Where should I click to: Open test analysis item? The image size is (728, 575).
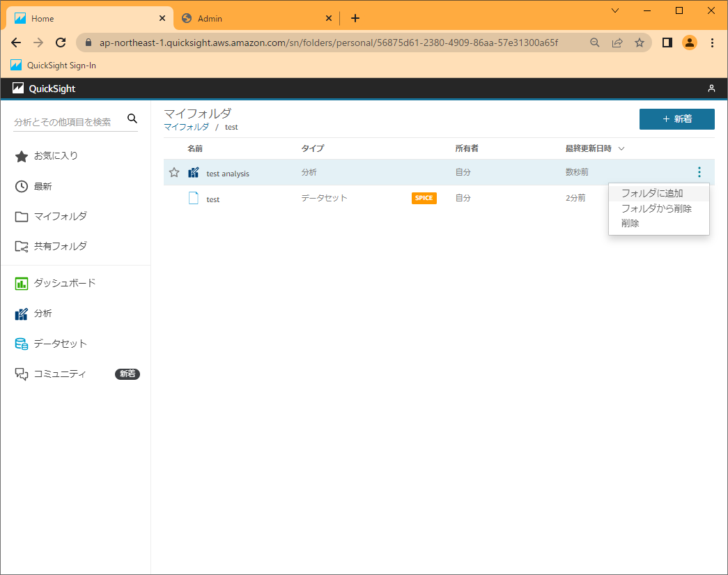[228, 174]
